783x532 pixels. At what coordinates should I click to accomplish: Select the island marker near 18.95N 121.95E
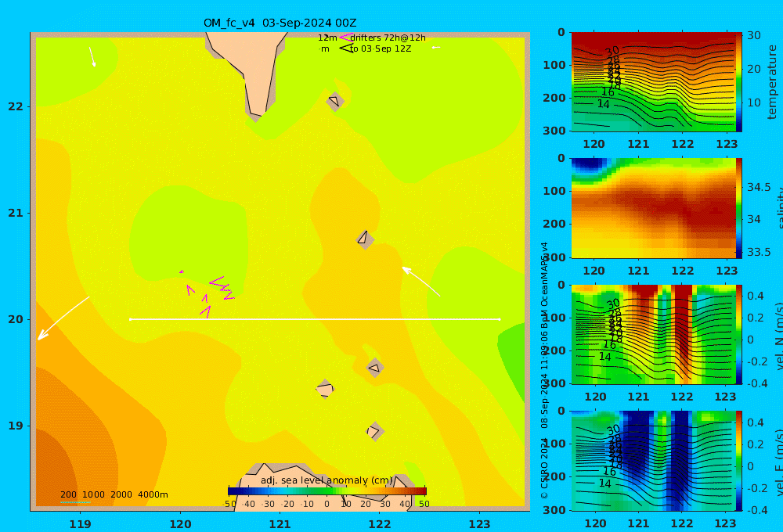[374, 431]
